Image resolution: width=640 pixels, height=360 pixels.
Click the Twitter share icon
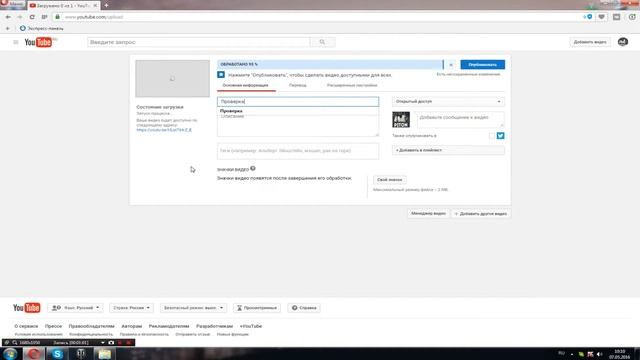tap(500, 136)
